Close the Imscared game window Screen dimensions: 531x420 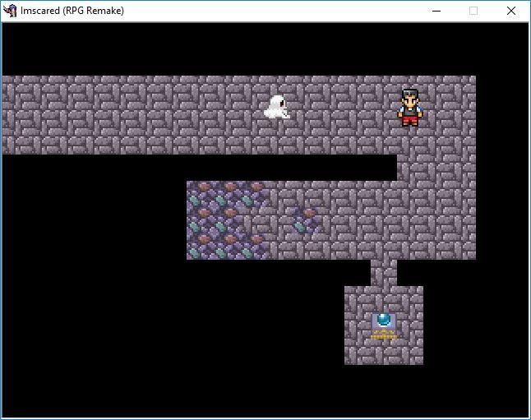pyautogui.click(x=511, y=11)
